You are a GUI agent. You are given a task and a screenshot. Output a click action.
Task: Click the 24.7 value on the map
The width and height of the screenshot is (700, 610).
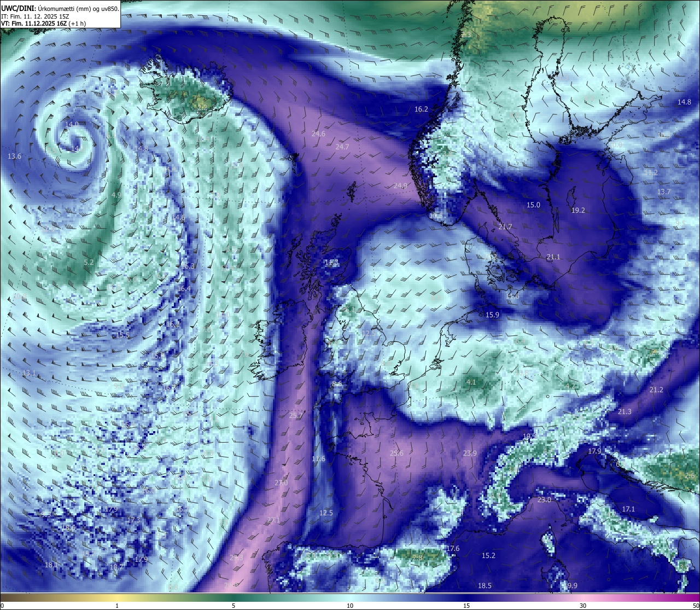[342, 147]
